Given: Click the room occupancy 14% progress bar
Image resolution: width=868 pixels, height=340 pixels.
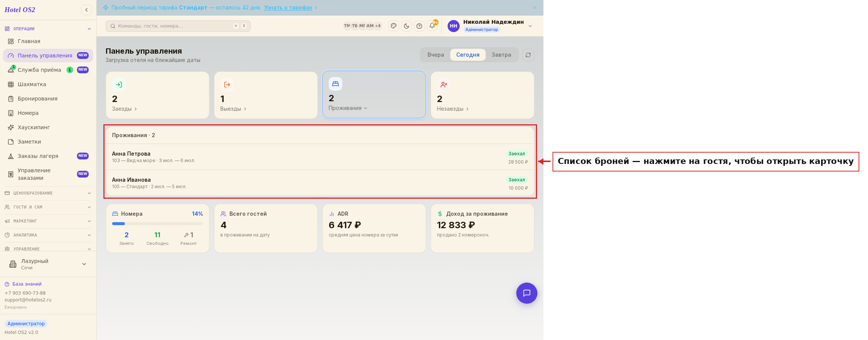Looking at the screenshot, I should tap(157, 224).
